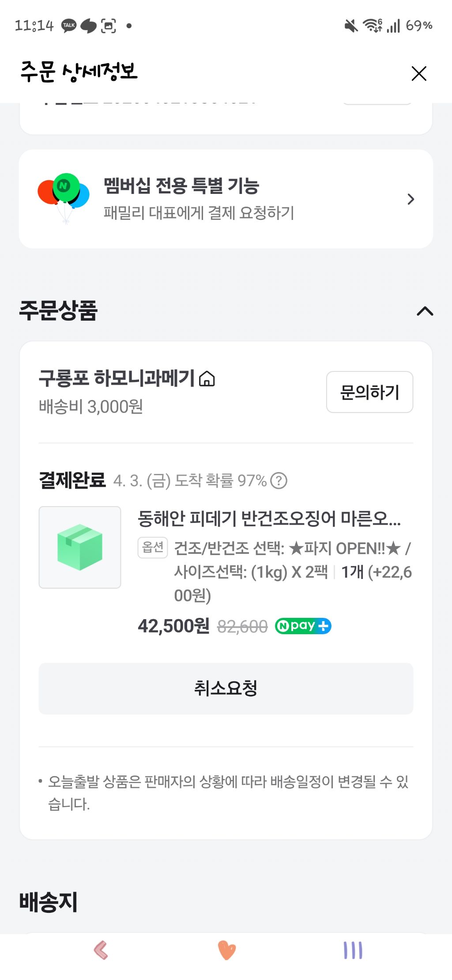Collapse the 주문상품 section
The height and width of the screenshot is (980, 452).
pos(425,311)
